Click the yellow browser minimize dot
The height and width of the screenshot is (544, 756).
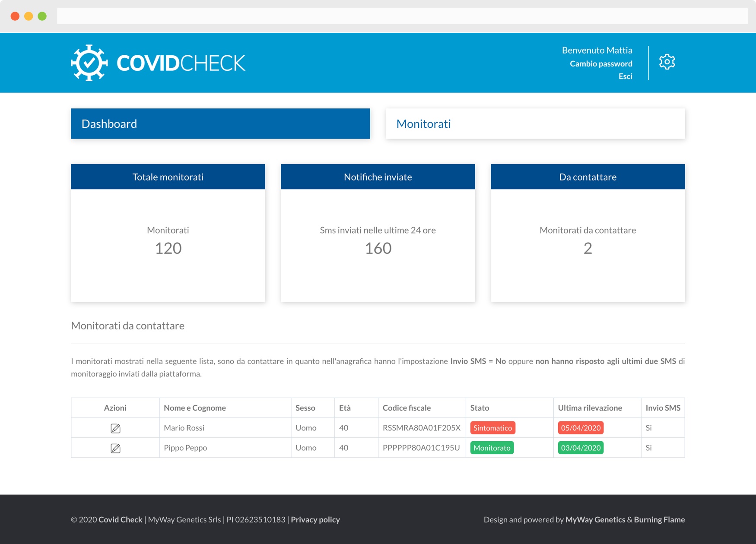pyautogui.click(x=29, y=16)
